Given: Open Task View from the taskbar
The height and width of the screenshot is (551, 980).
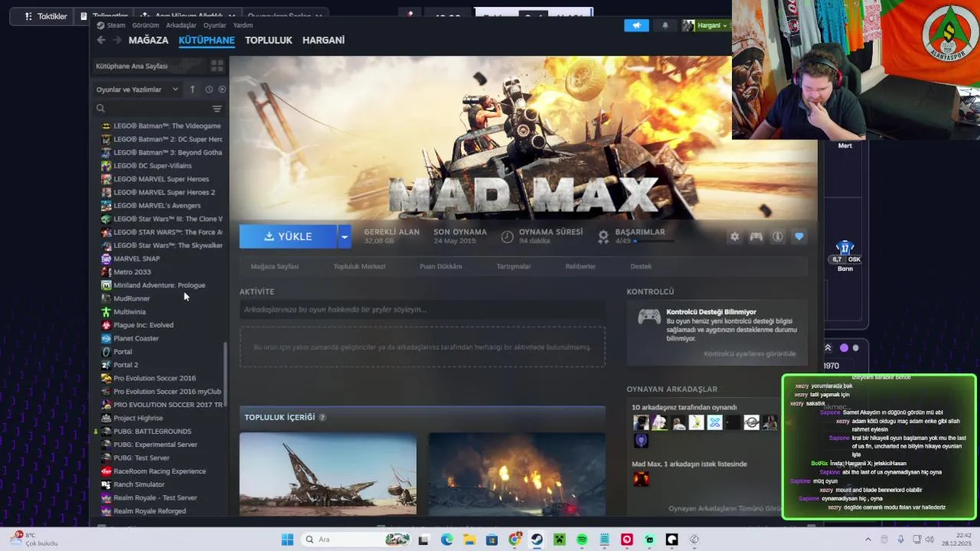Looking at the screenshot, I should [423, 540].
